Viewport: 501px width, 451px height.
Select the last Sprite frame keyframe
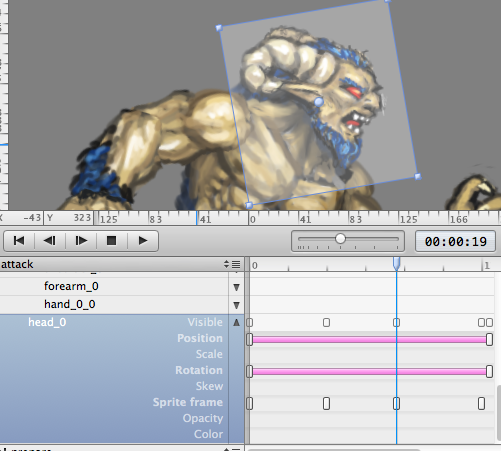(x=481, y=404)
